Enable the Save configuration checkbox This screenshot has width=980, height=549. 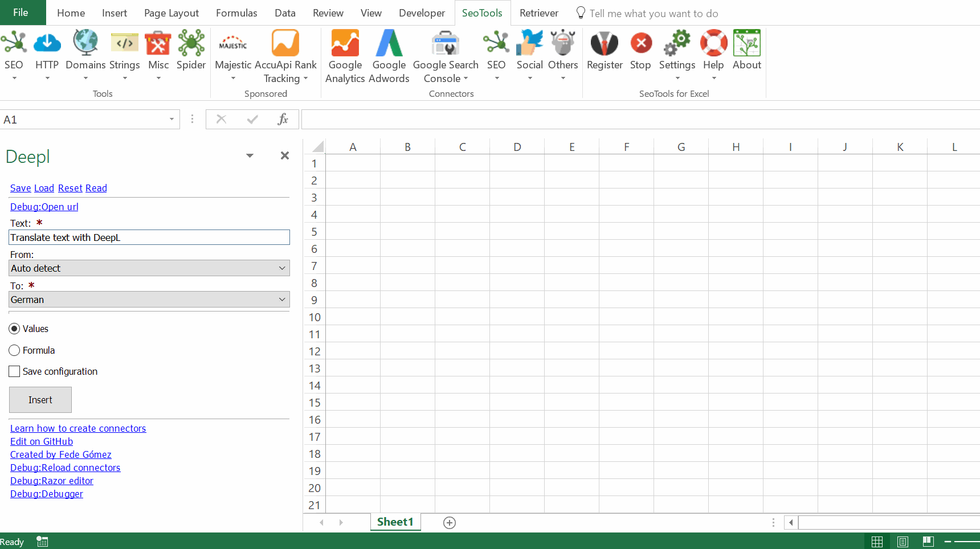(14, 371)
